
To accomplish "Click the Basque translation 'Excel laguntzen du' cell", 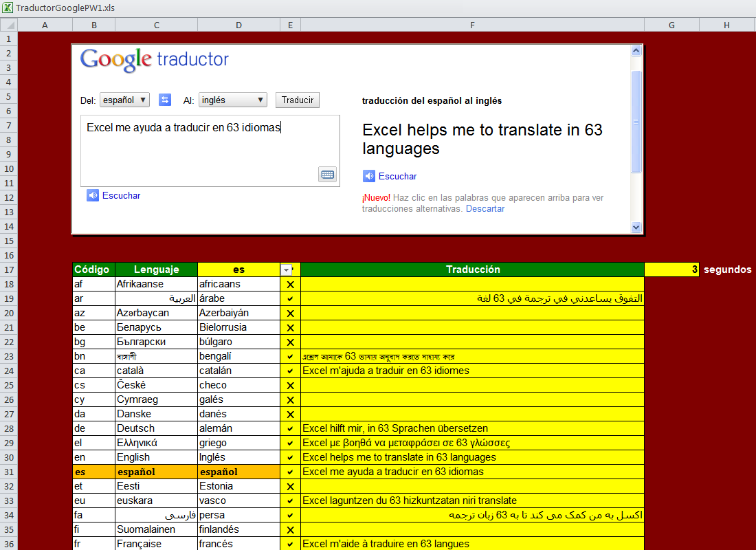I will (x=473, y=500).
